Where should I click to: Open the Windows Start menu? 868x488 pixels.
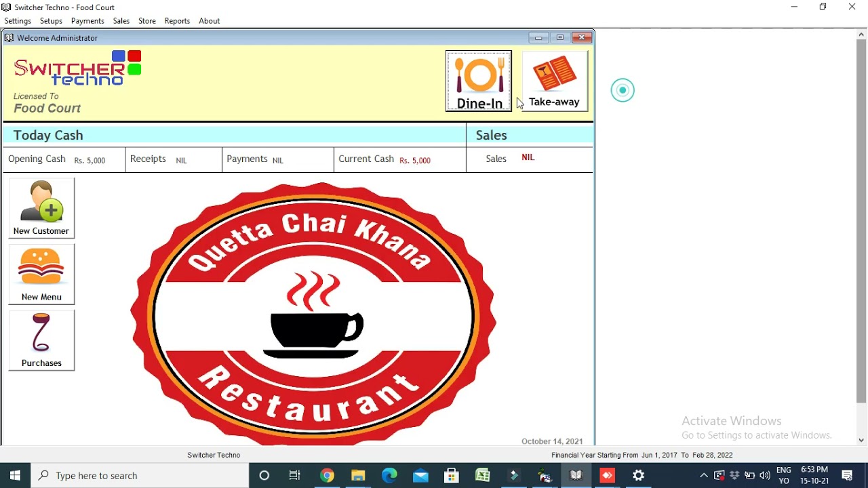click(x=16, y=476)
